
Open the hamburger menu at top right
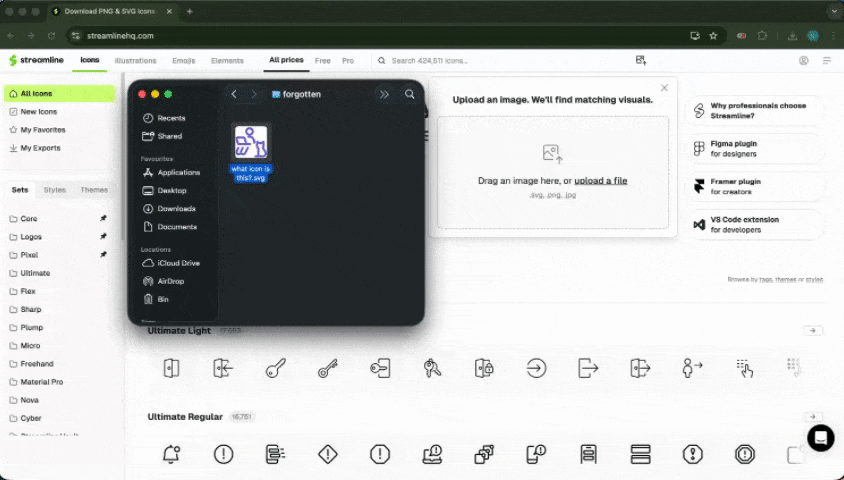coord(827,61)
